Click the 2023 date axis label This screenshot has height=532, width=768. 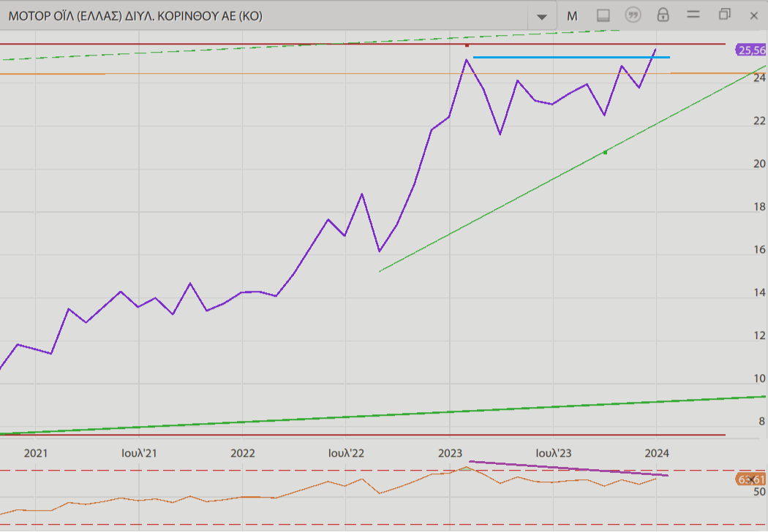point(450,453)
